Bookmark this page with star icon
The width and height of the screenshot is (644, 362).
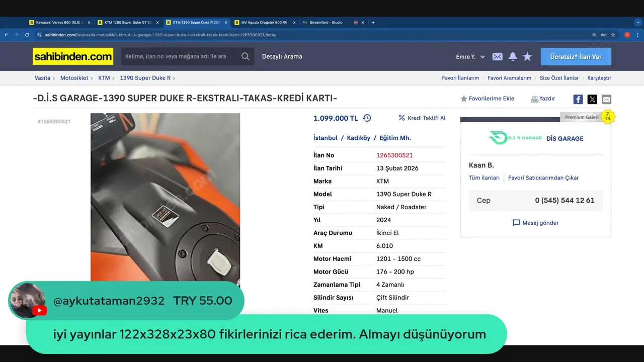coord(613,35)
